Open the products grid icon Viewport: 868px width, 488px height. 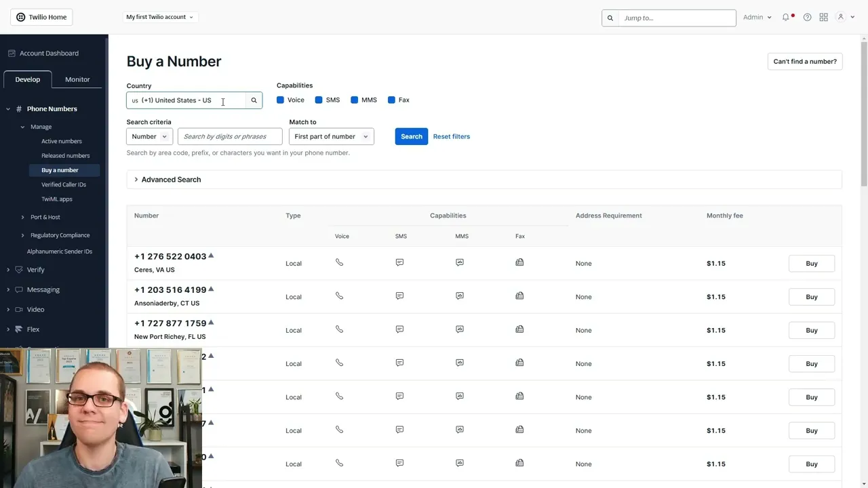[x=824, y=17]
